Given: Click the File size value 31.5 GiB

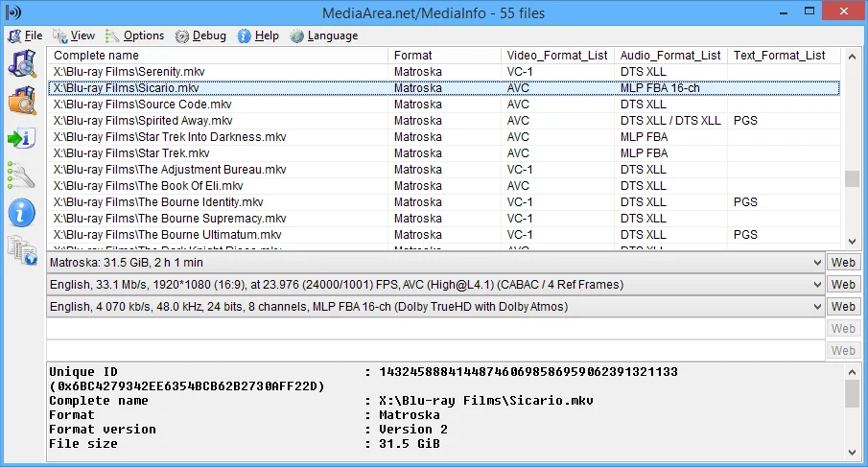Looking at the screenshot, I should pyautogui.click(x=410, y=444).
